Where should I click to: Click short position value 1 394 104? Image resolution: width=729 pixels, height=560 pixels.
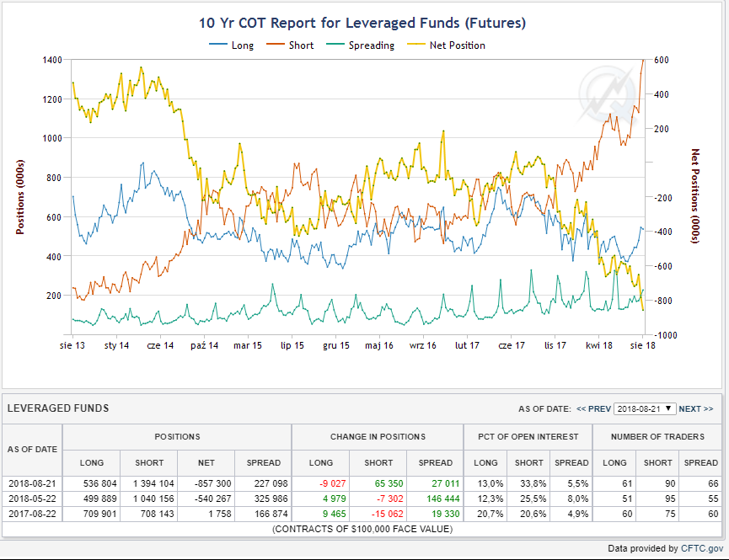pyautogui.click(x=153, y=483)
